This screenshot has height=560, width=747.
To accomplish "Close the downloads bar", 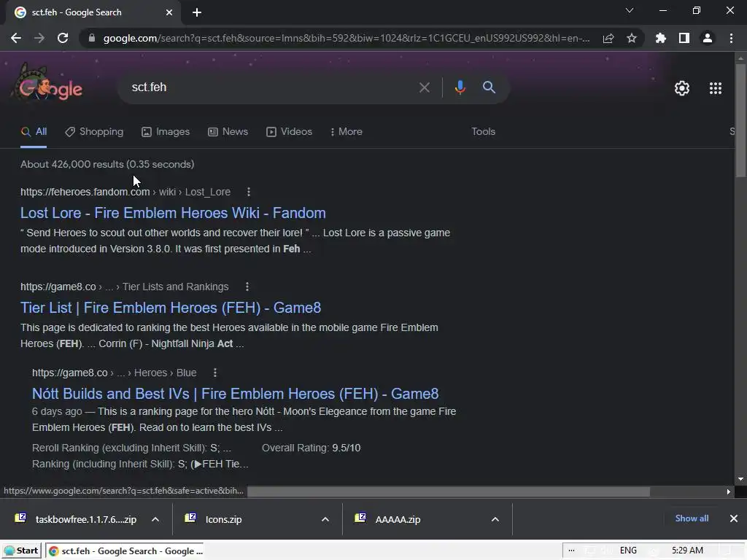I will [734, 518].
